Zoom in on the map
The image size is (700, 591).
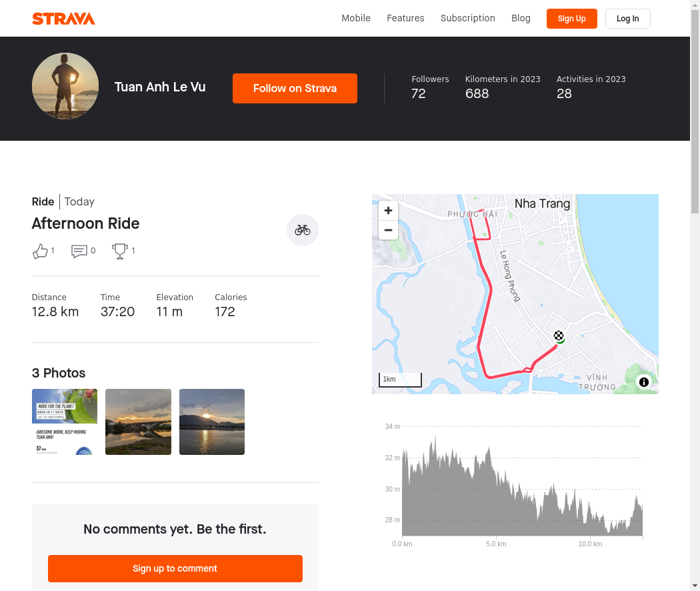pos(388,211)
